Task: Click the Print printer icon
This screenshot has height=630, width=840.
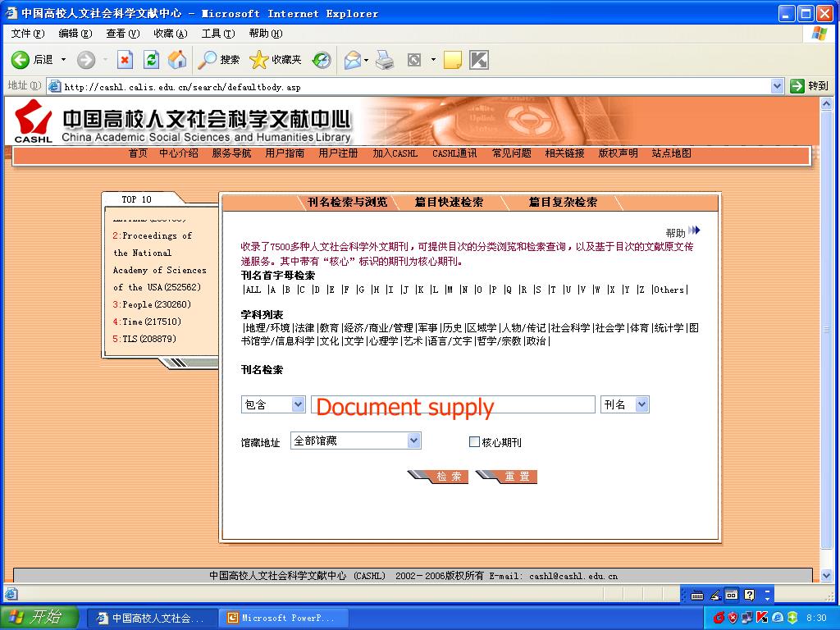Action: pos(385,59)
